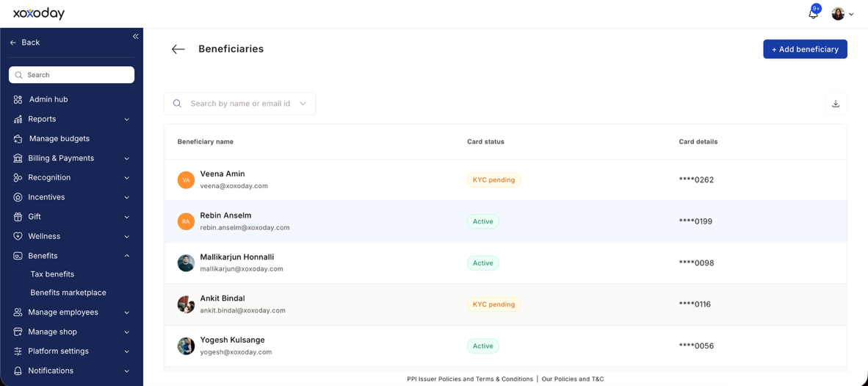
Task: Expand the Manage employees chevron
Action: (127, 312)
